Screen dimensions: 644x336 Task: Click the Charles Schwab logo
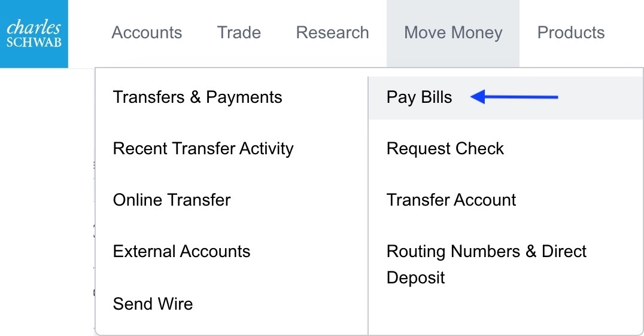point(34,33)
